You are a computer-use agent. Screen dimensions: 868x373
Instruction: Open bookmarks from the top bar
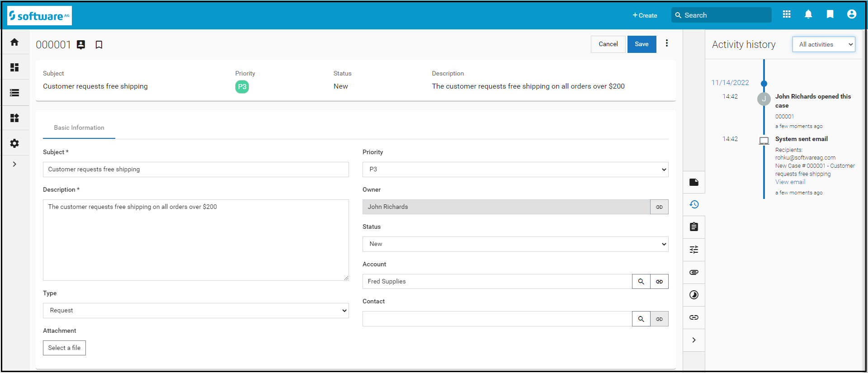(830, 14)
